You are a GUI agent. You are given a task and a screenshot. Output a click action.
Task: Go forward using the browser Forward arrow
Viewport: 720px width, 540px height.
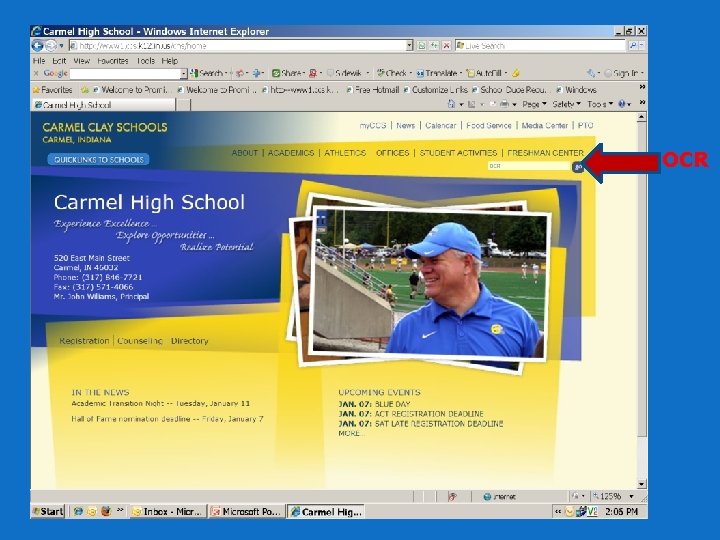pyautogui.click(x=51, y=45)
